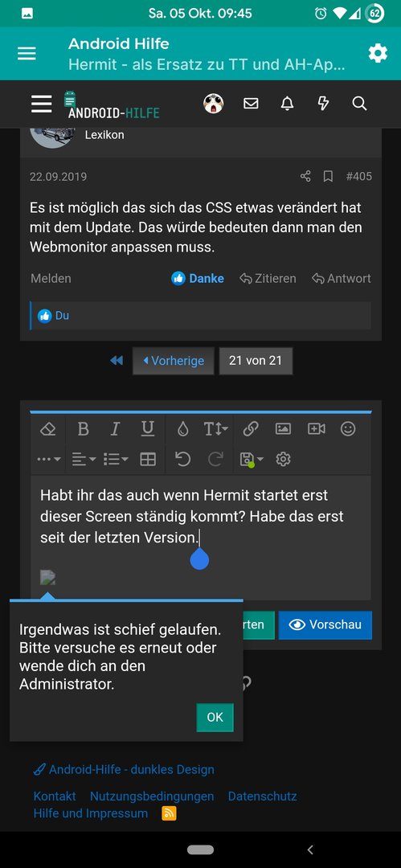Viewport: 401px width, 868px height.
Task: Expand the list style dropdown
Action: click(x=116, y=459)
